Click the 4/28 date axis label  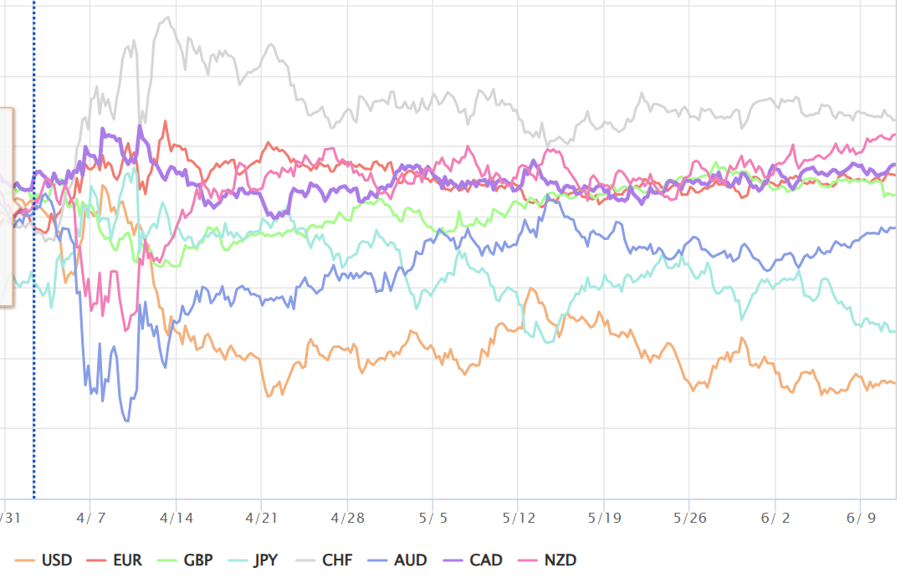pos(347,518)
